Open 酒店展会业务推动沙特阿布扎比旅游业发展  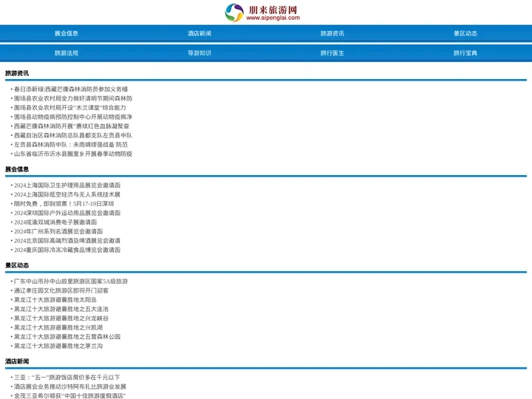coord(70,386)
